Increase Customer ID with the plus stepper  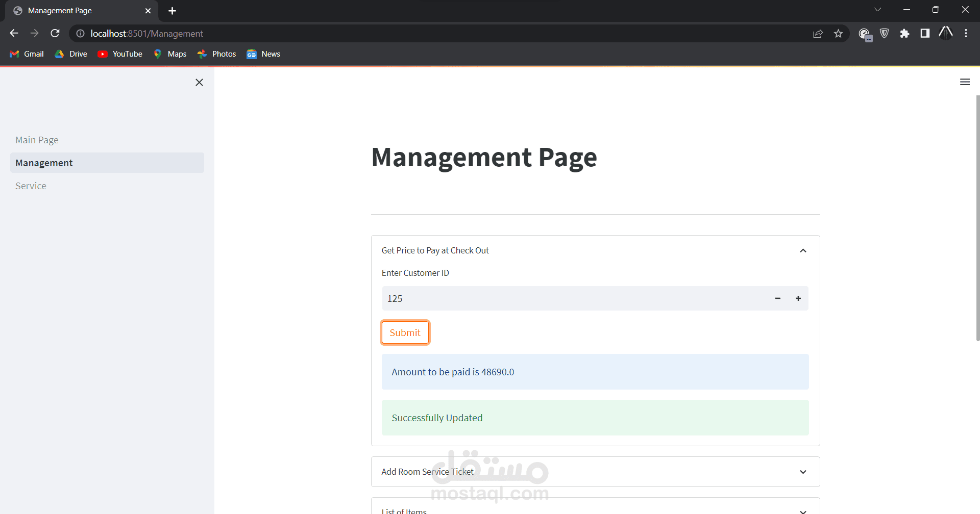pyautogui.click(x=798, y=298)
